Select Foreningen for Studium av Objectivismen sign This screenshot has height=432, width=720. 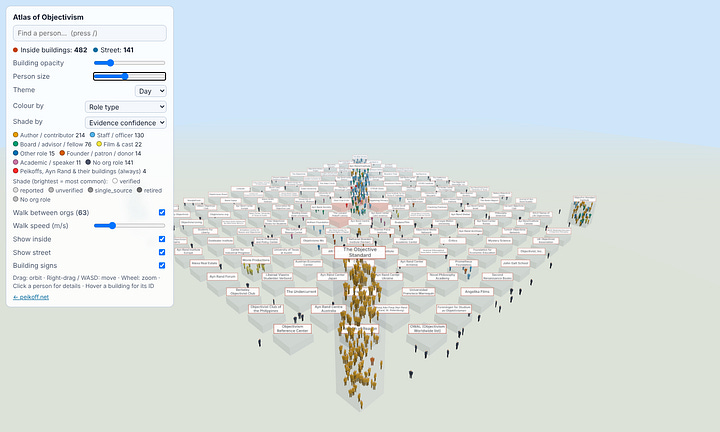pyautogui.click(x=454, y=309)
